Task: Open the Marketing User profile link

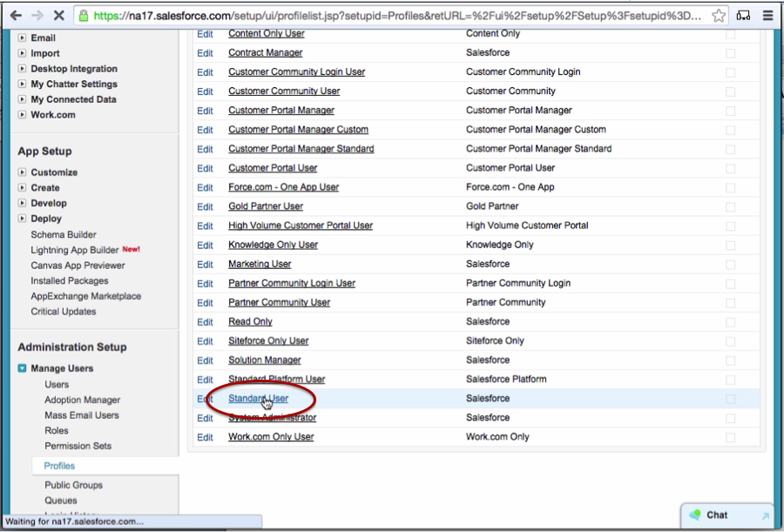Action: click(260, 264)
